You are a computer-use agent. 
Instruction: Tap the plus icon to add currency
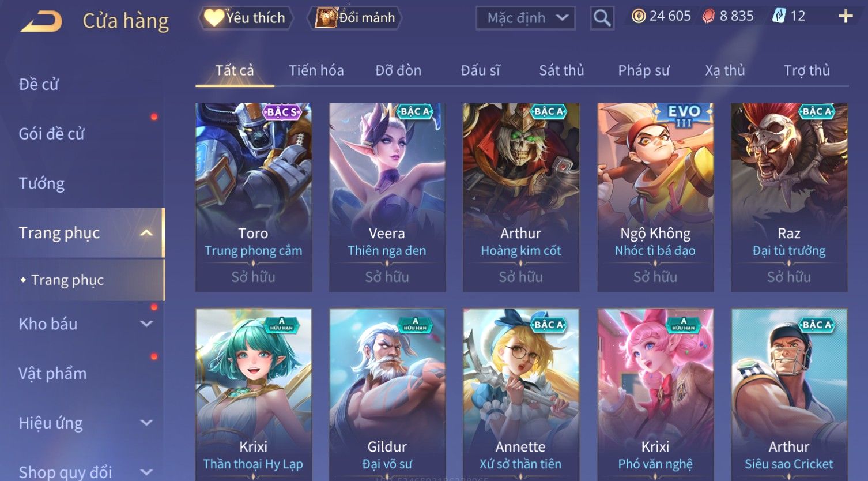click(845, 16)
